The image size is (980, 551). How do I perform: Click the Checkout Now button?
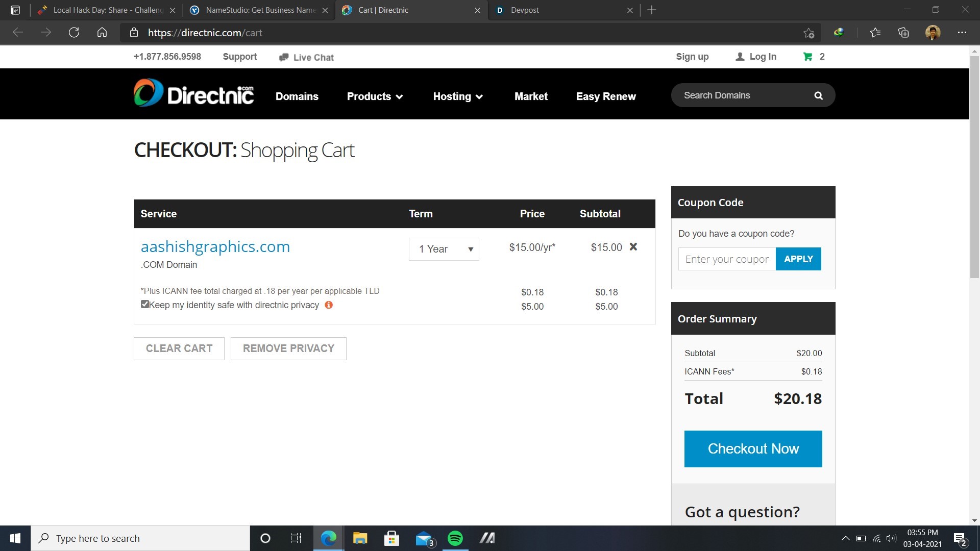coord(753,449)
